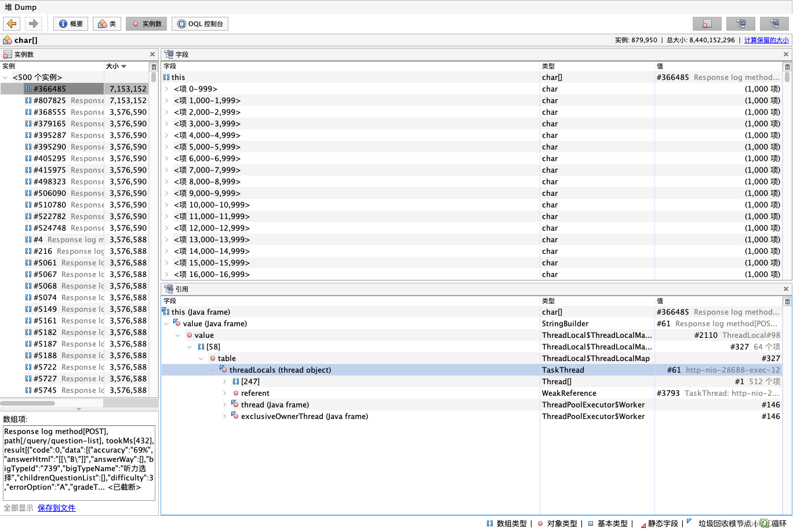Collapse the <500 个实例> group

point(6,77)
